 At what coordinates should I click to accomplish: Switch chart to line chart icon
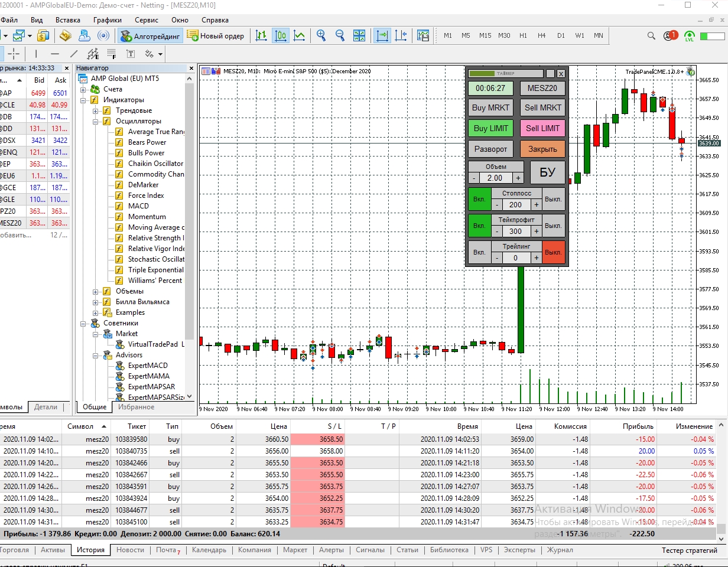300,36
